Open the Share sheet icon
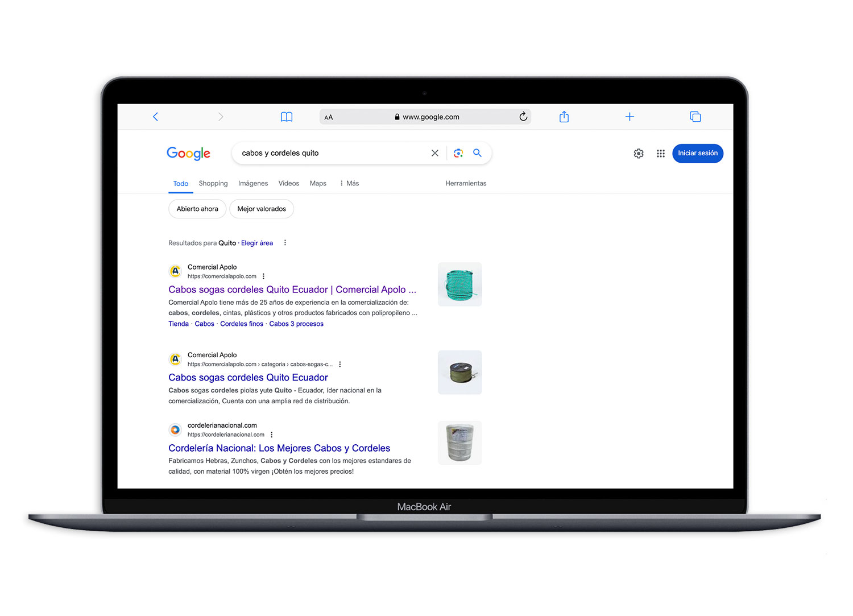The height and width of the screenshot is (616, 853). point(564,117)
